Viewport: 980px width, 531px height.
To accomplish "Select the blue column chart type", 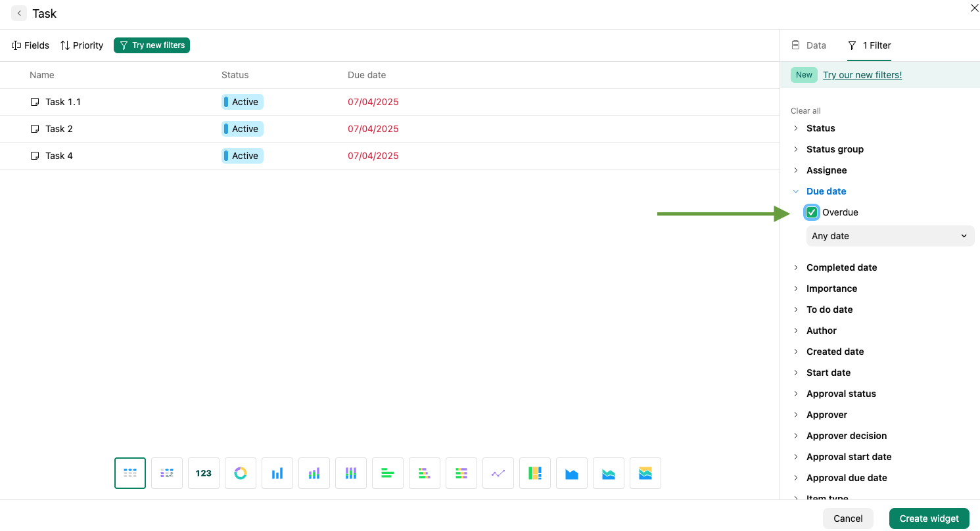I will pos(277,473).
